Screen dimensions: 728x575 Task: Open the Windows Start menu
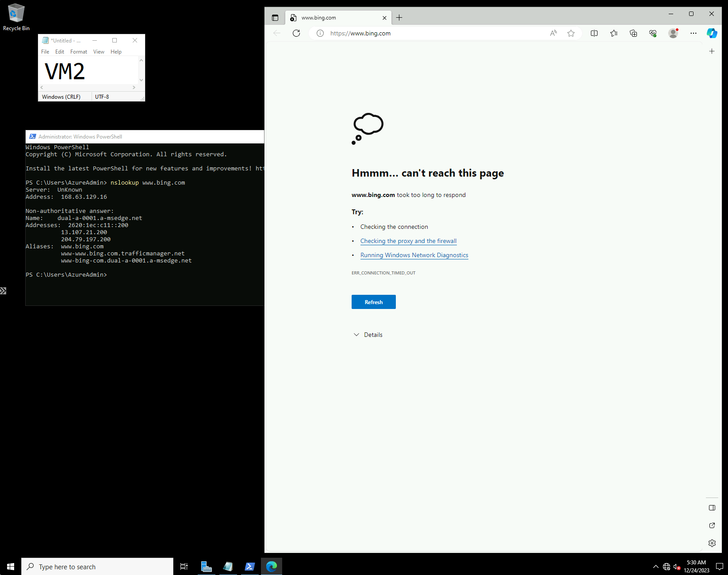[x=11, y=567]
